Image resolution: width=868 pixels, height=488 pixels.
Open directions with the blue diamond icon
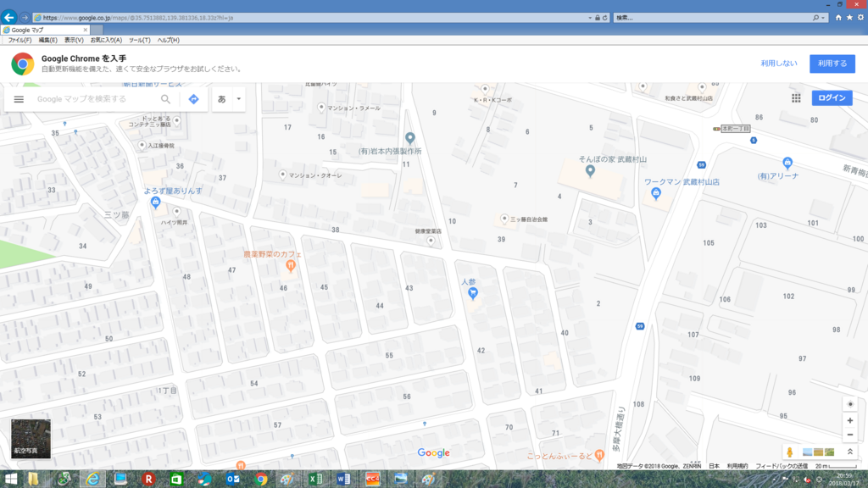click(x=194, y=99)
